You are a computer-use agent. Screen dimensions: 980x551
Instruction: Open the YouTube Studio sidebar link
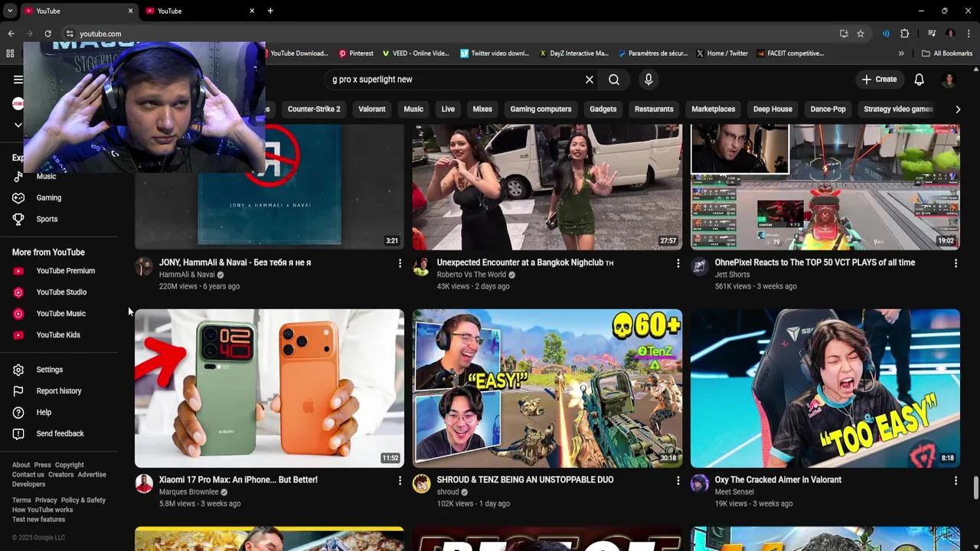click(61, 292)
